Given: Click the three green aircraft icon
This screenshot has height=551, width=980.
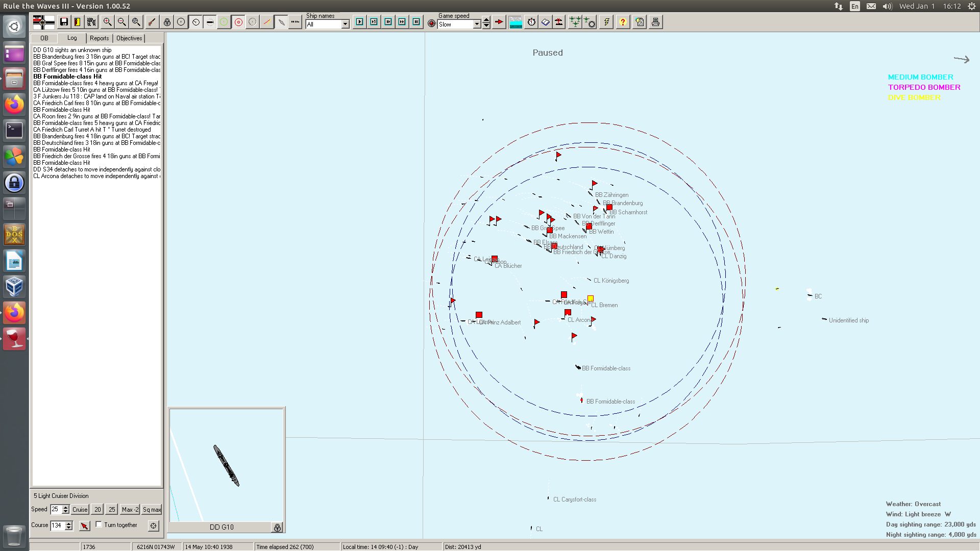Looking at the screenshot, I should click(x=575, y=22).
